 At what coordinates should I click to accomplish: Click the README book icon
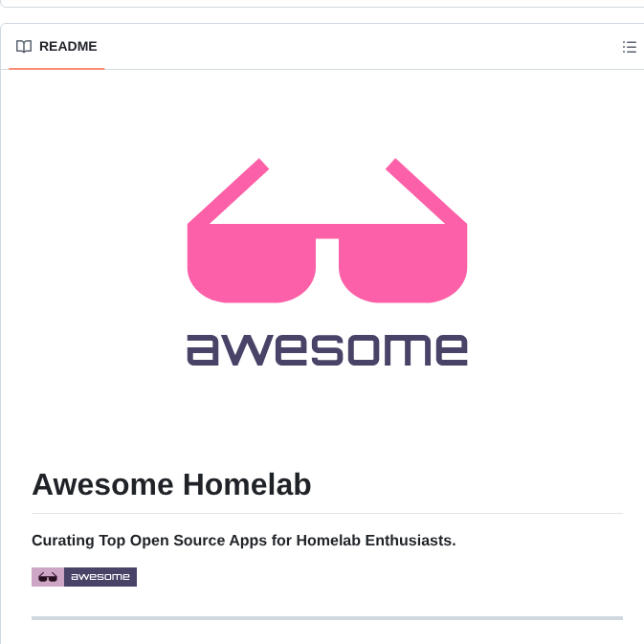tap(24, 47)
